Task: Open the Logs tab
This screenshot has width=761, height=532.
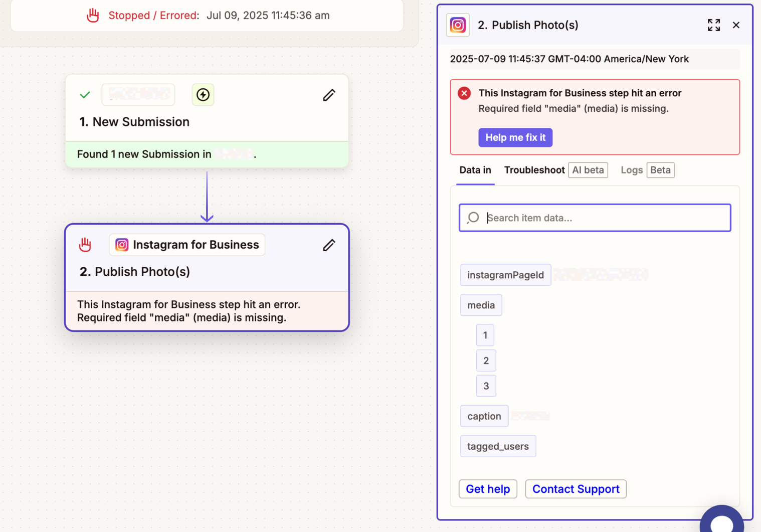Action: pos(632,170)
